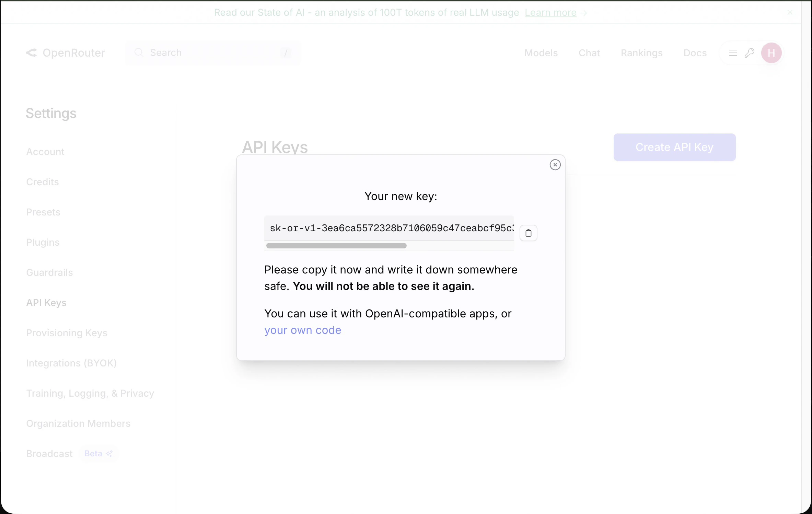Viewport: 812px width, 514px height.
Task: Open the H user avatar menu
Action: click(771, 53)
